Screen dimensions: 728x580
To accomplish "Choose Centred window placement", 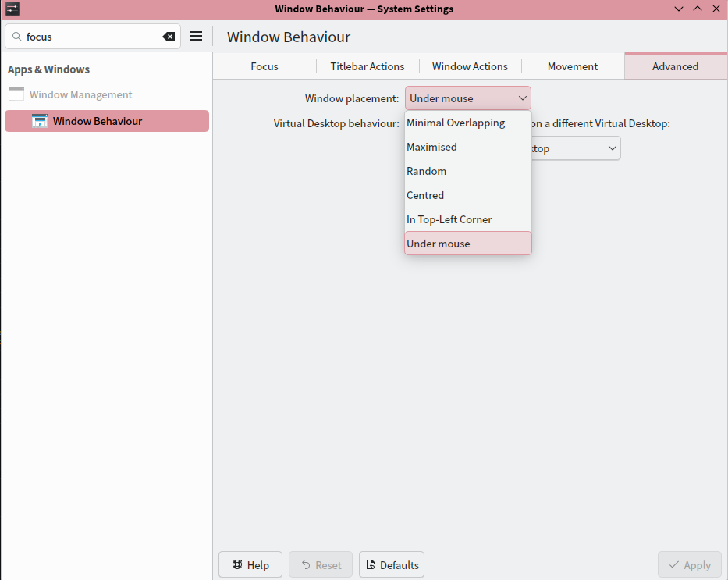I will pos(468,195).
